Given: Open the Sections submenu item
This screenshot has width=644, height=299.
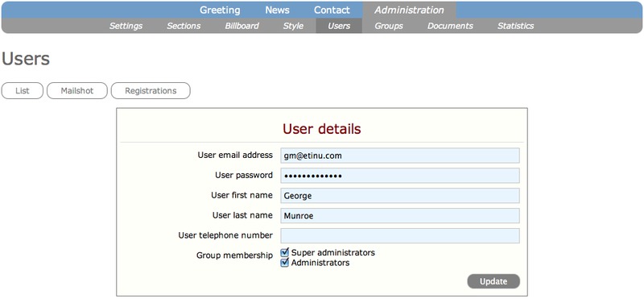Looking at the screenshot, I should [184, 26].
